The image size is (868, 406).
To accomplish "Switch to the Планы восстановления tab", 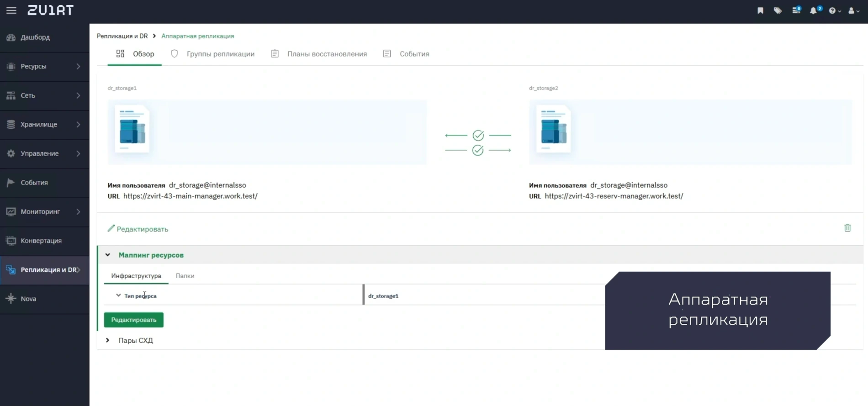I will 319,54.
